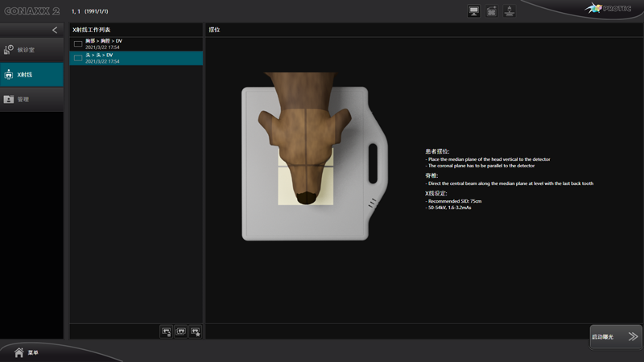The width and height of the screenshot is (644, 362).
Task: Click the home icon in bottom bar
Action: click(x=19, y=352)
